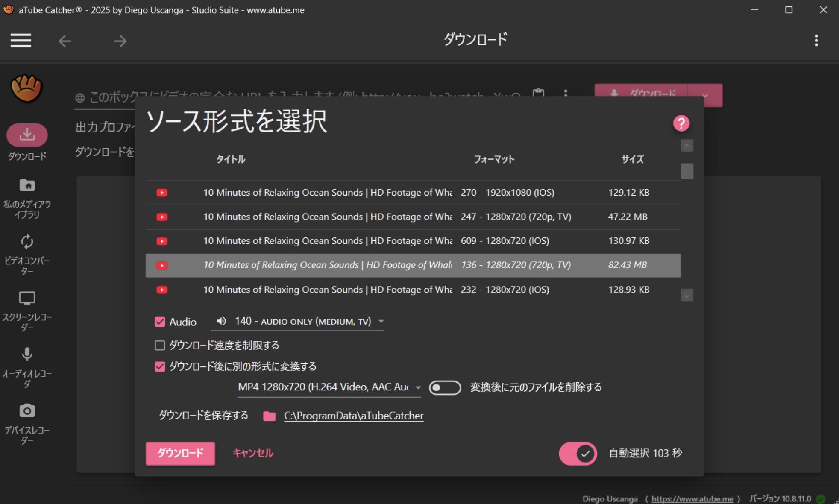Click the タイトル column header
Image resolution: width=839 pixels, height=504 pixels.
tap(231, 159)
